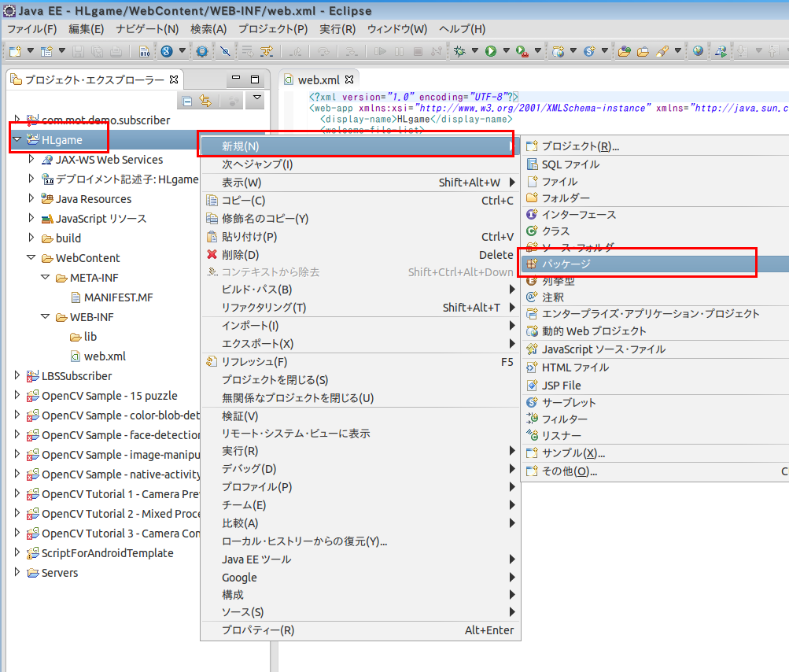Image resolution: width=789 pixels, height=672 pixels.
Task: Minimize the Project Explorer panel
Action: point(235,79)
